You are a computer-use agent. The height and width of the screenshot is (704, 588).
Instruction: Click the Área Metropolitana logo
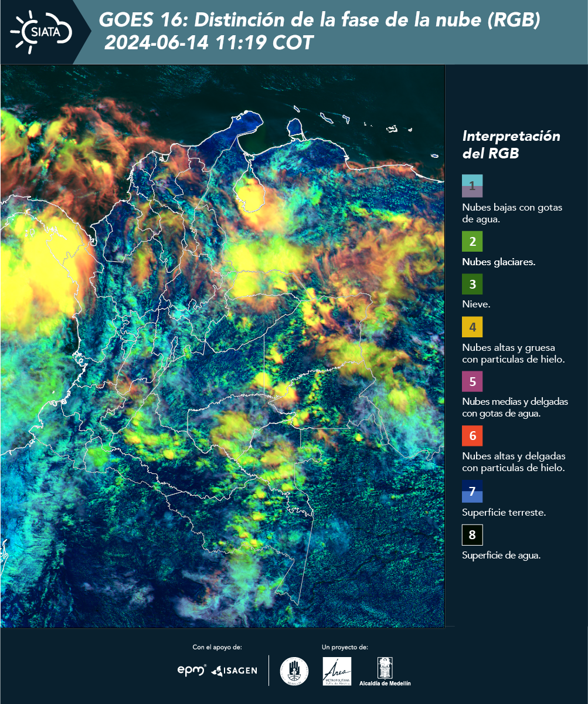(337, 671)
